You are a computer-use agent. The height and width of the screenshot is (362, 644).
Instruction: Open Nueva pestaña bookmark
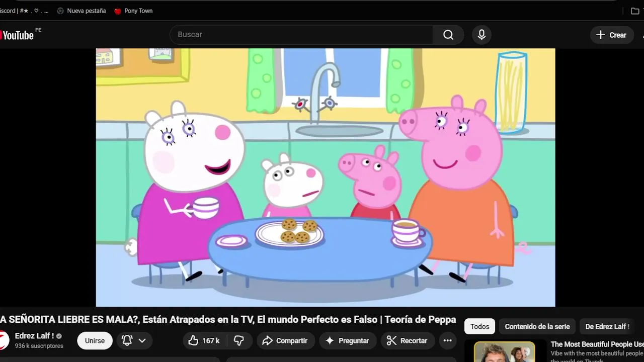tap(82, 11)
